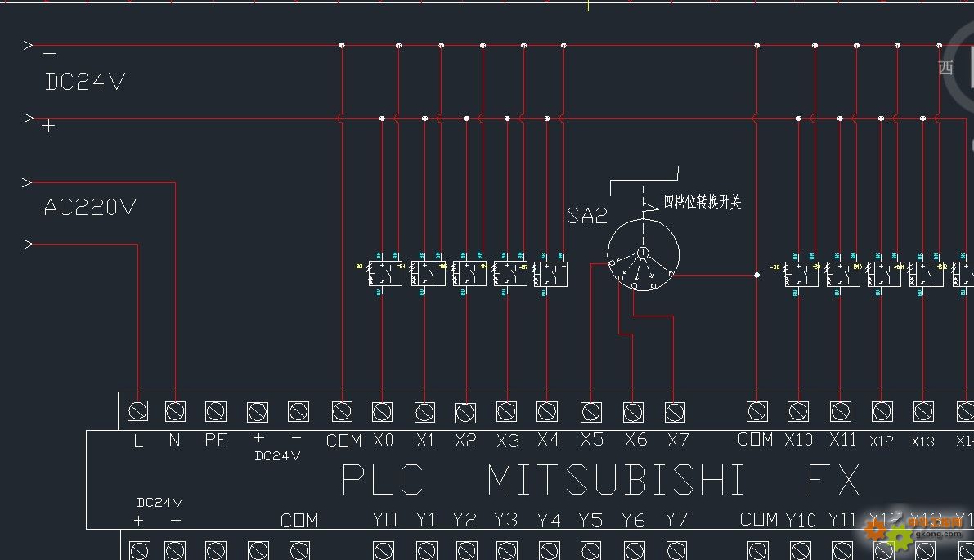
Task: Click the Y0 output label
Action: (x=384, y=519)
